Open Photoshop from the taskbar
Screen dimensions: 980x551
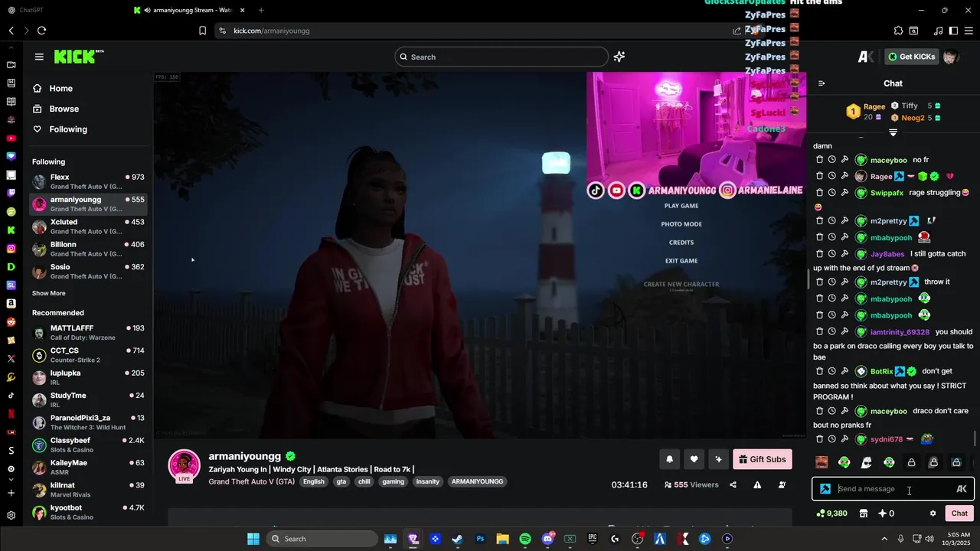(480, 539)
